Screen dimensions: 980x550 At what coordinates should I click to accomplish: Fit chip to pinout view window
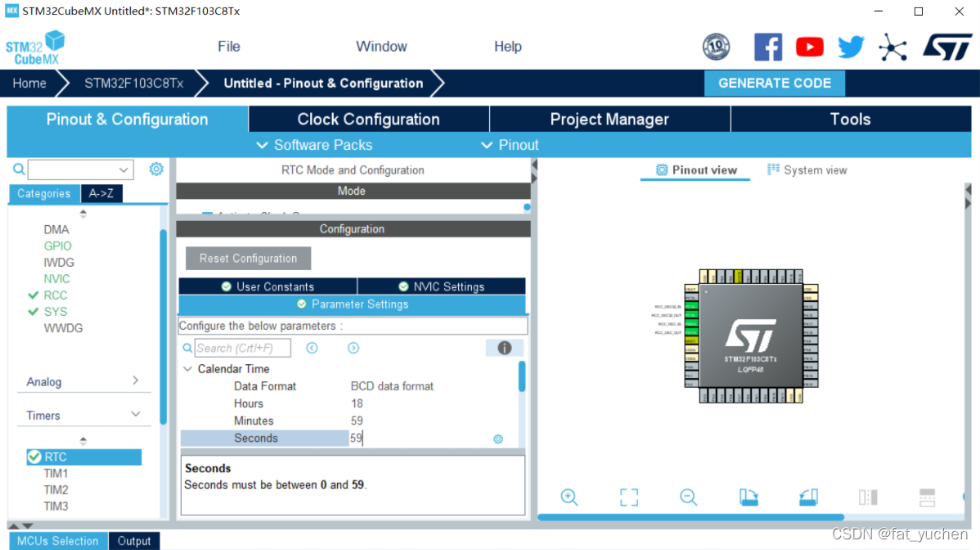click(x=629, y=497)
